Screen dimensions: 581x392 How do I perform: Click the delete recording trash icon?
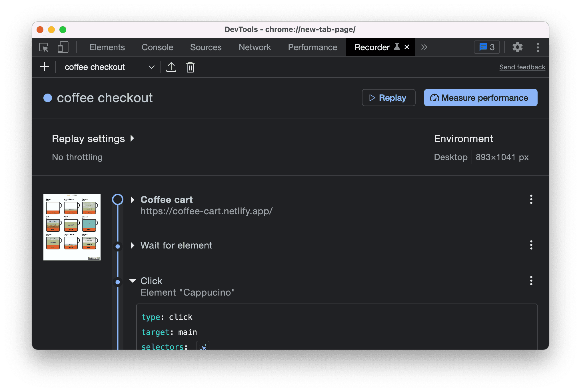pos(190,67)
